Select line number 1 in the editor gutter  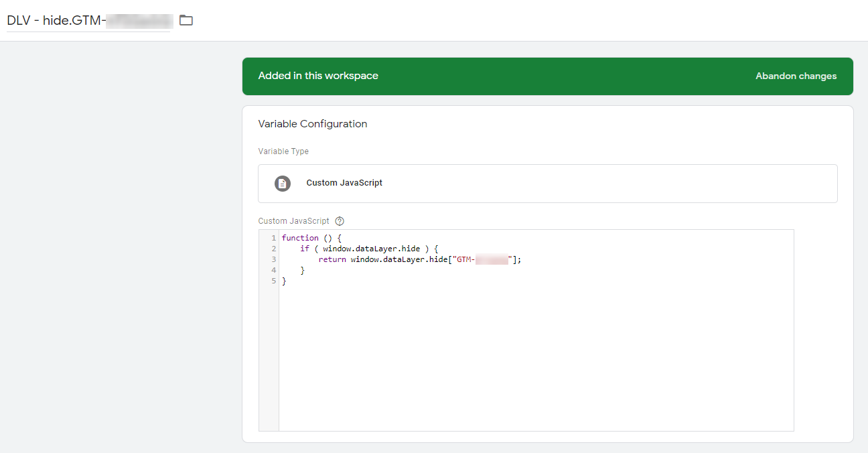click(273, 238)
